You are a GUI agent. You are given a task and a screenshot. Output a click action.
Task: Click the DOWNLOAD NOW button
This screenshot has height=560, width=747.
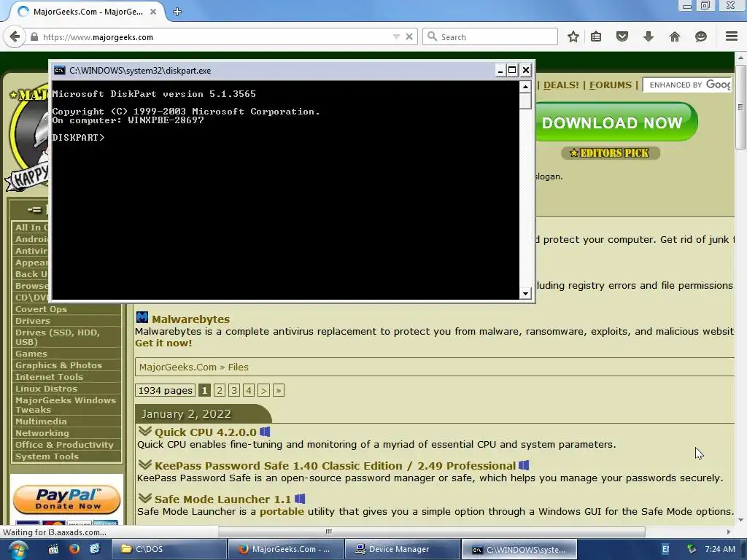pos(616,122)
